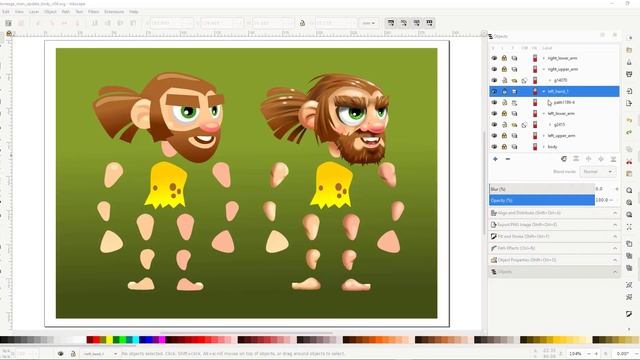The height and width of the screenshot is (360, 640).
Task: Click the Fill and Stroke icon in command bar
Action: [629, 314]
